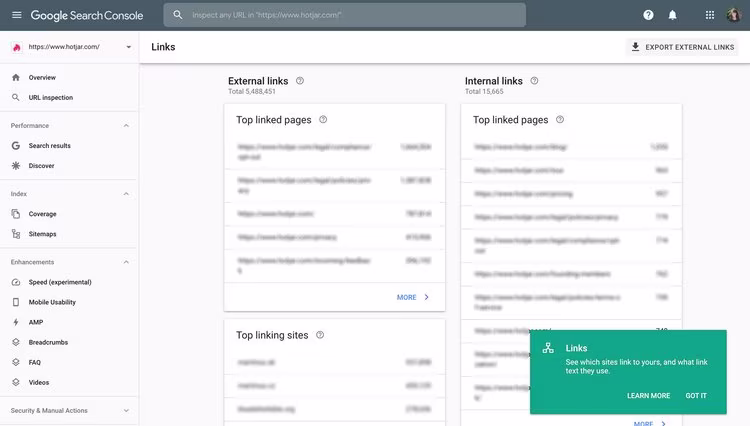Click help icon next to internal Top linked pages
Screen dimensions: 750x426
click(560, 120)
